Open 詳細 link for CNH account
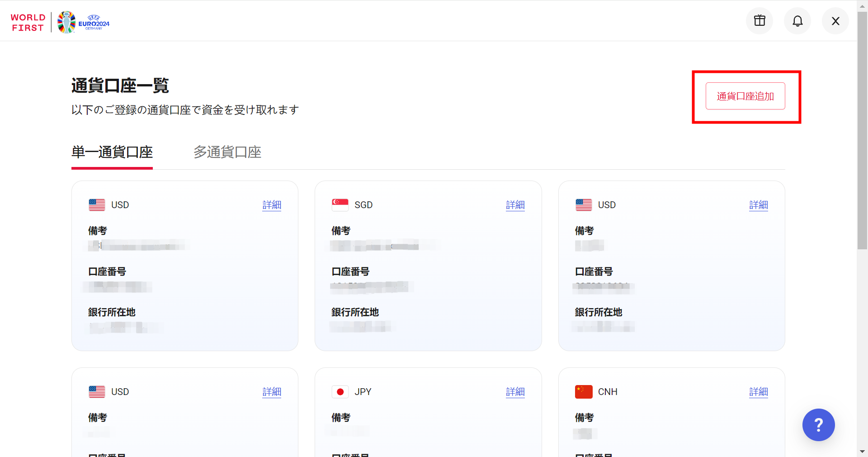 [758, 392]
